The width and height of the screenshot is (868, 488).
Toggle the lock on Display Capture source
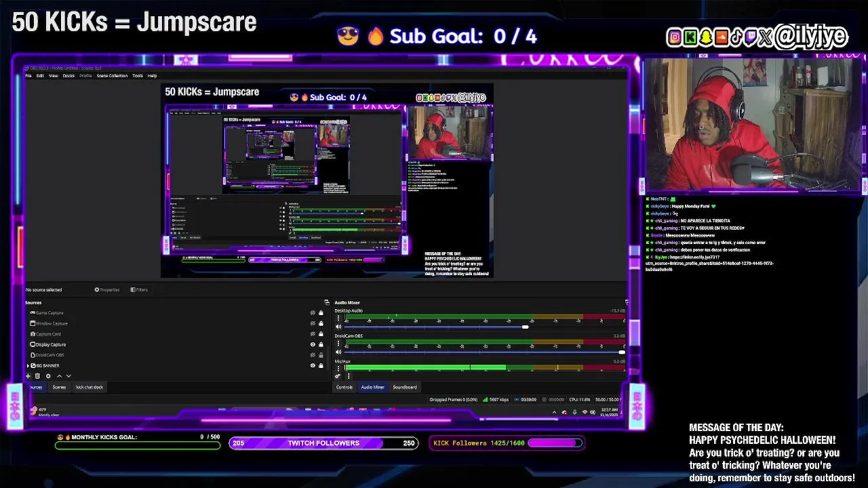[321, 344]
